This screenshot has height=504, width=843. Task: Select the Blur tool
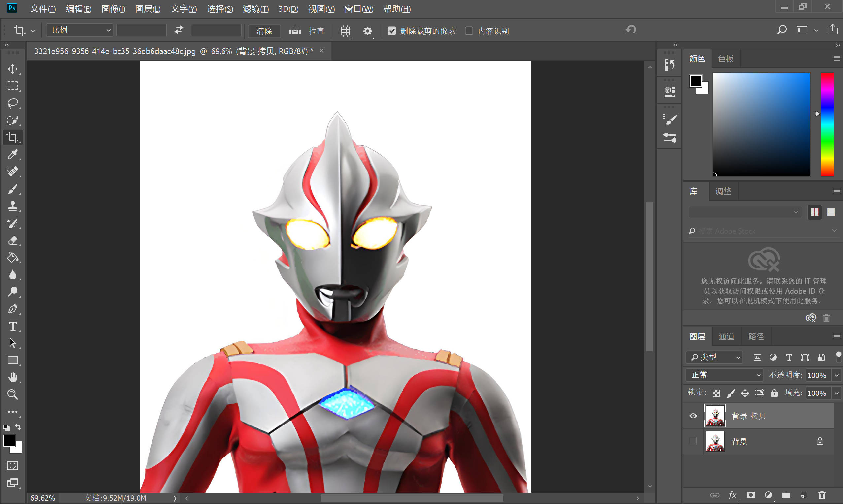13,274
